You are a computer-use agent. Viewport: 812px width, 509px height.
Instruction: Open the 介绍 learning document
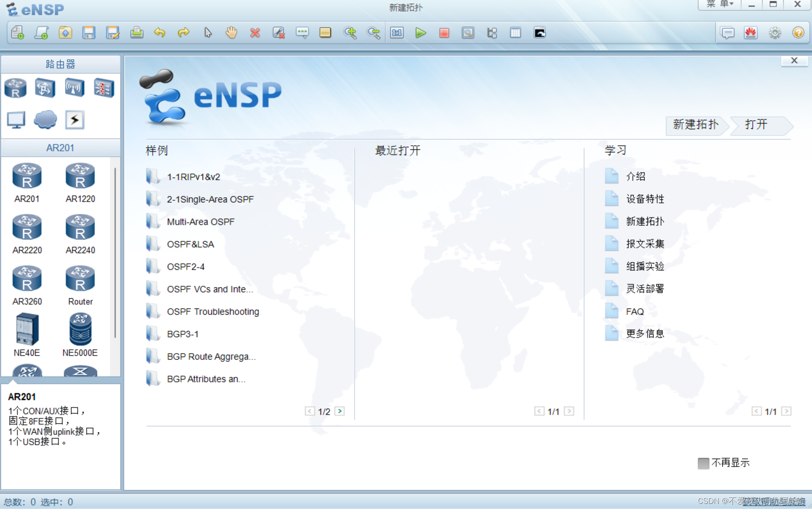pyautogui.click(x=635, y=176)
